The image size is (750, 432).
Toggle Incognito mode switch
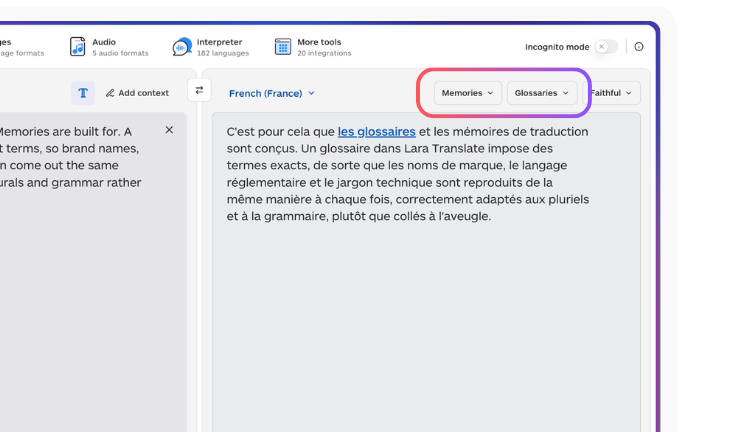click(607, 46)
